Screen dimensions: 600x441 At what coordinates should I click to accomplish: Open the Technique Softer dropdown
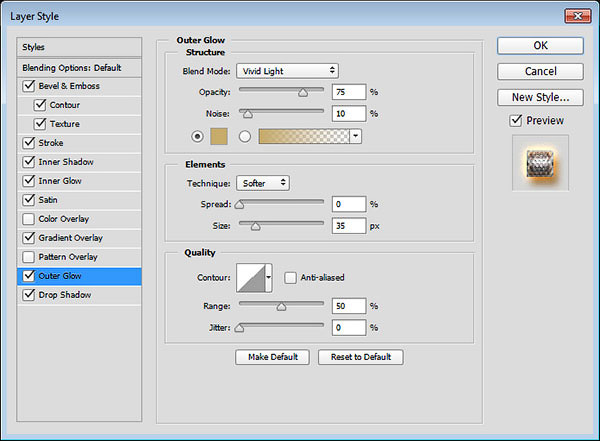pyautogui.click(x=263, y=183)
